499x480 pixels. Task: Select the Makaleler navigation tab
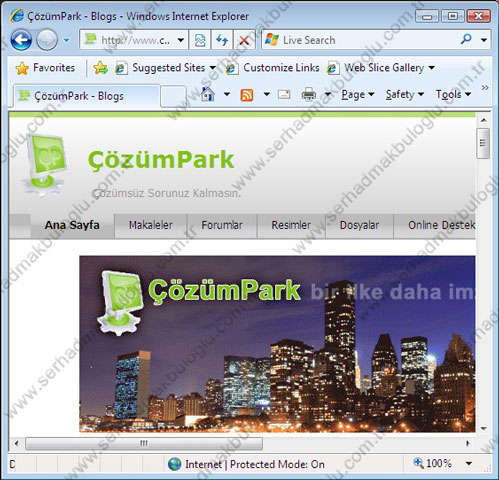(151, 225)
